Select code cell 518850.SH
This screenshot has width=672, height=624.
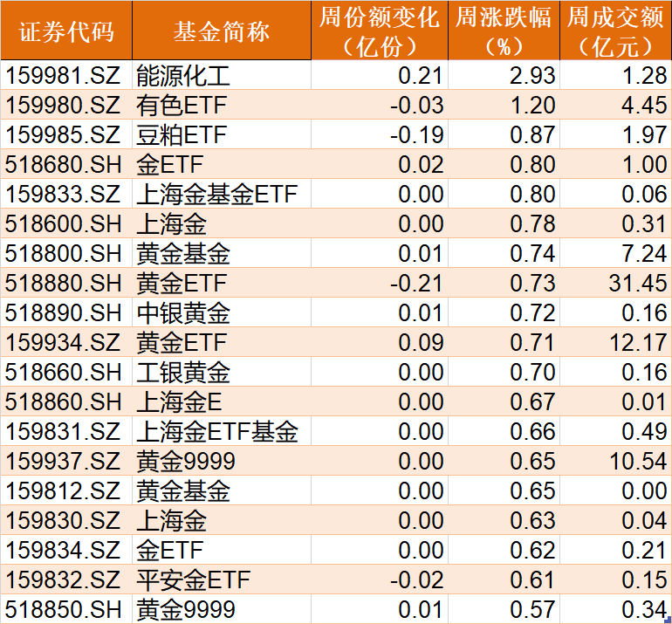click(66, 609)
